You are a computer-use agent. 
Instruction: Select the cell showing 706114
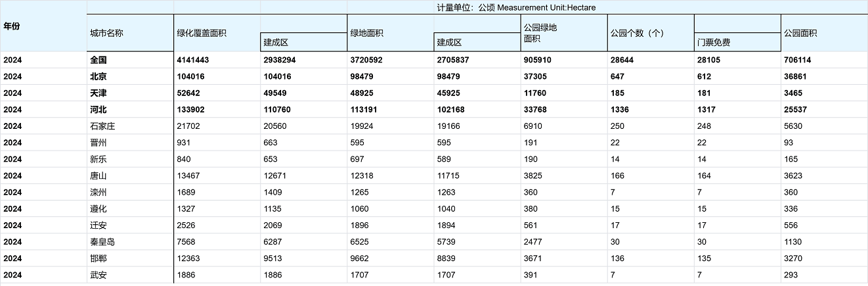coord(797,60)
